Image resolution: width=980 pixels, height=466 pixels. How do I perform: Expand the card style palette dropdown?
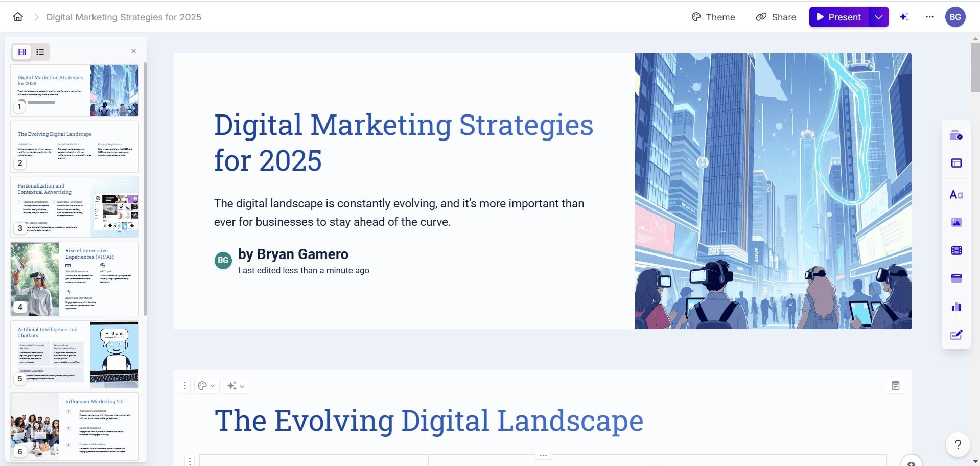click(x=206, y=386)
